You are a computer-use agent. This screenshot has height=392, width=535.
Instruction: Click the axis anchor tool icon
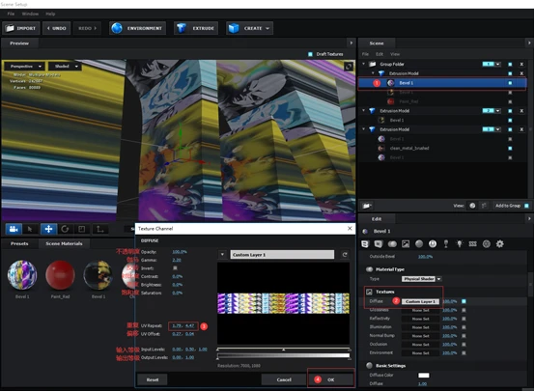99,229
